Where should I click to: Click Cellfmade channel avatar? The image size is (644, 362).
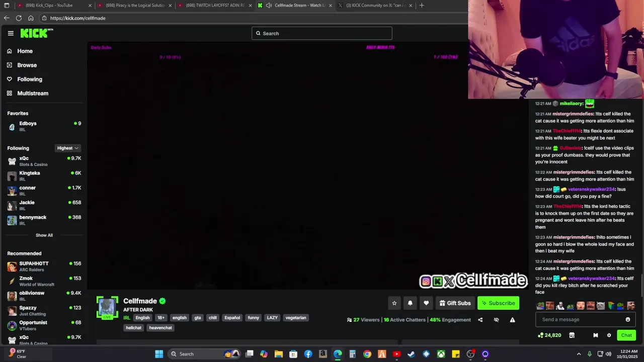[107, 308]
